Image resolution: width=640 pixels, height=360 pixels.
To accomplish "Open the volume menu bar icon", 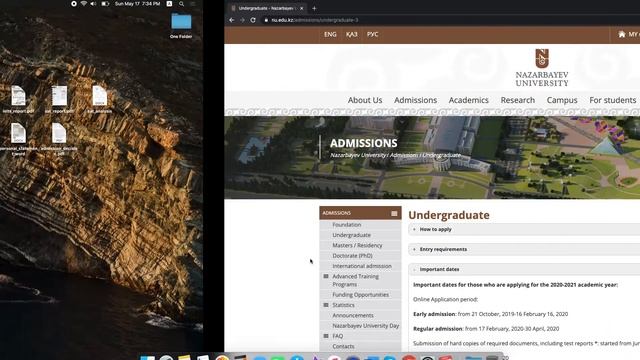I will pyautogui.click(x=93, y=4).
